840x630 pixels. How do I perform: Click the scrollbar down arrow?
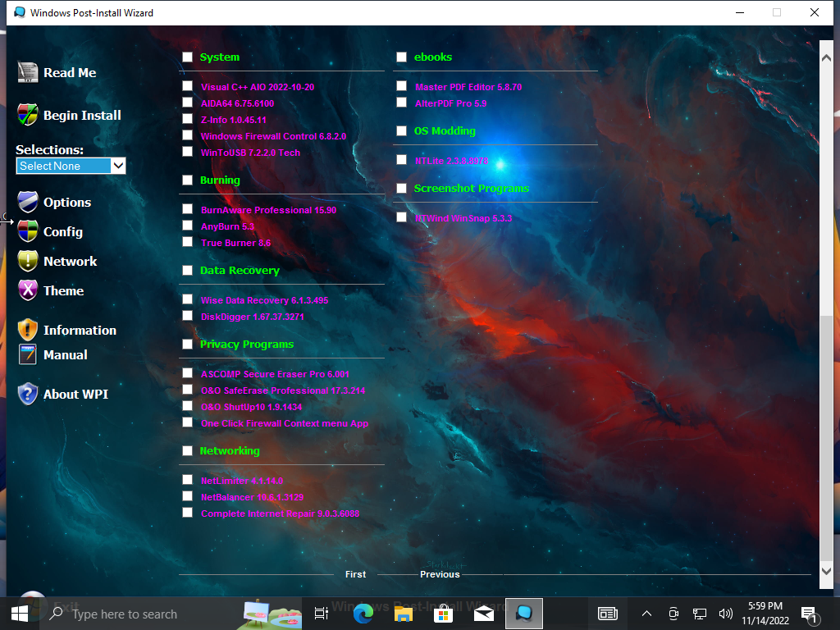[826, 571]
